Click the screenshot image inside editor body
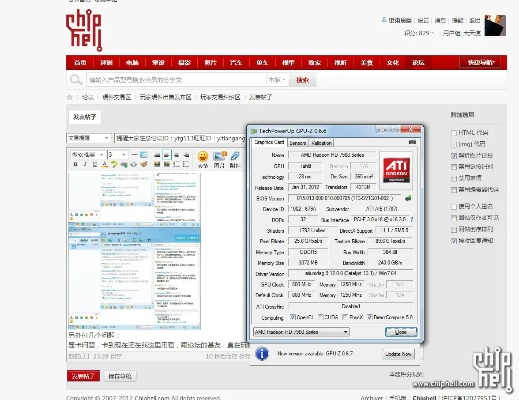 point(134,251)
